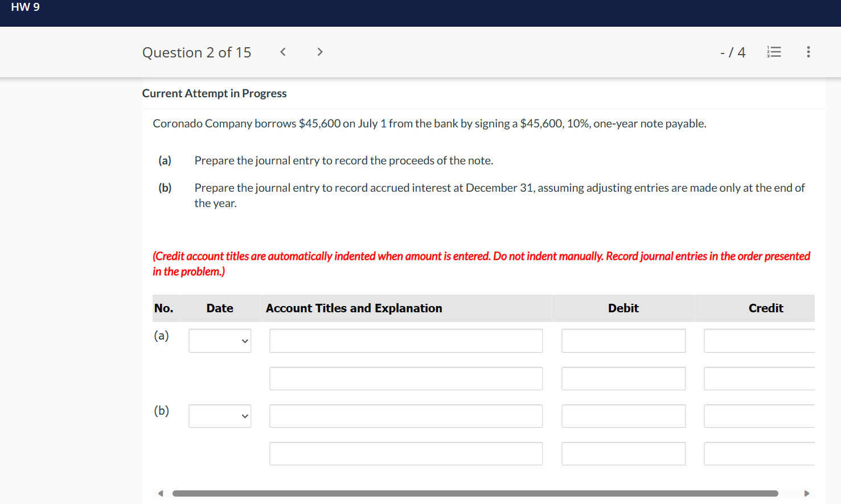Click the first Account Titles input field
This screenshot has width=841, height=504.
point(405,340)
